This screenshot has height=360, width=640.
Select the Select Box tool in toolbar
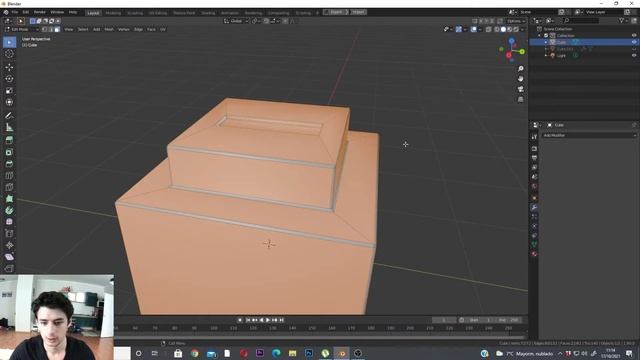9,42
